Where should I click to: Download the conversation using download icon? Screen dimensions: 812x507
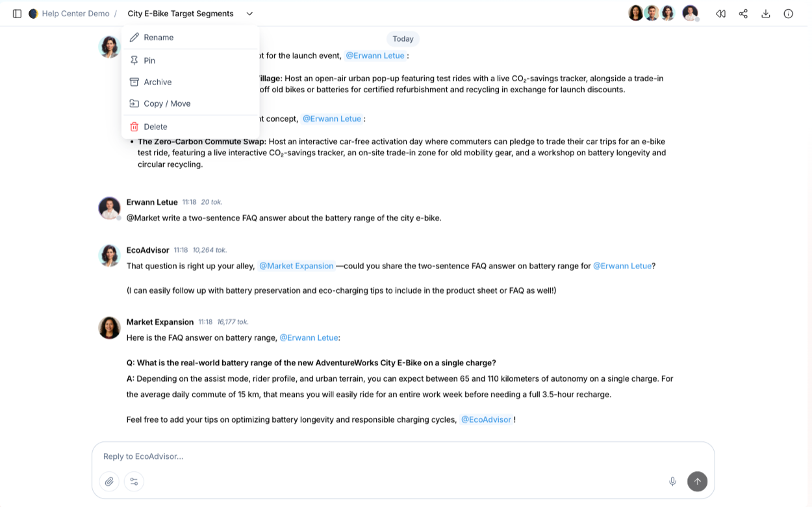(x=766, y=14)
